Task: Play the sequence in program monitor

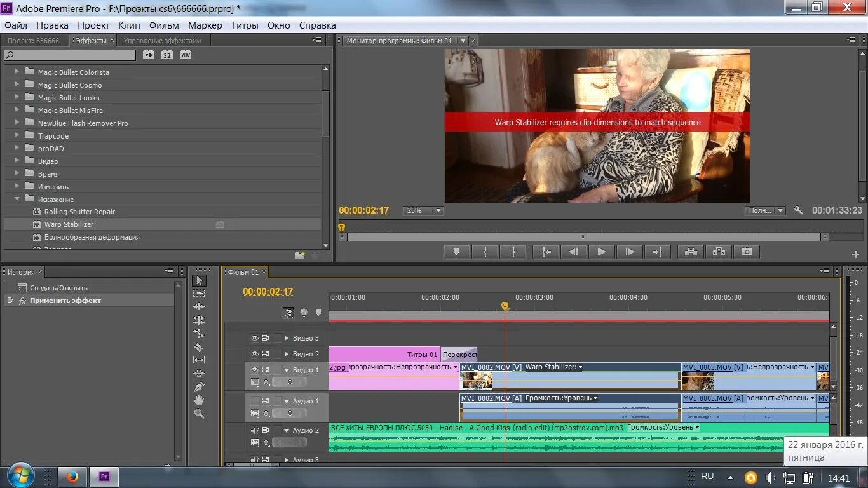Action: (601, 252)
